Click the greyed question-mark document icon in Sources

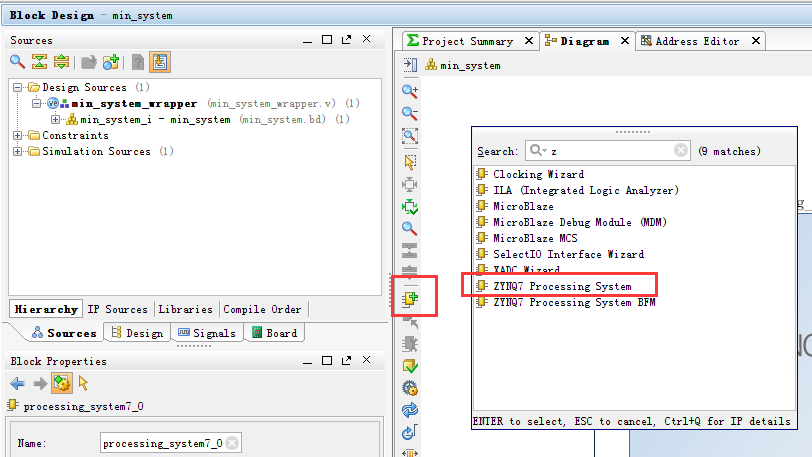click(138, 62)
